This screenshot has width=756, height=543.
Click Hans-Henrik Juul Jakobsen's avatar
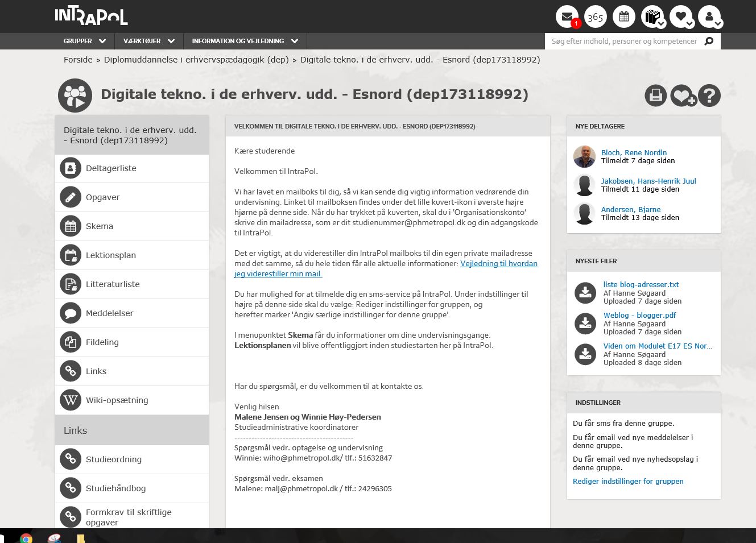tap(584, 185)
